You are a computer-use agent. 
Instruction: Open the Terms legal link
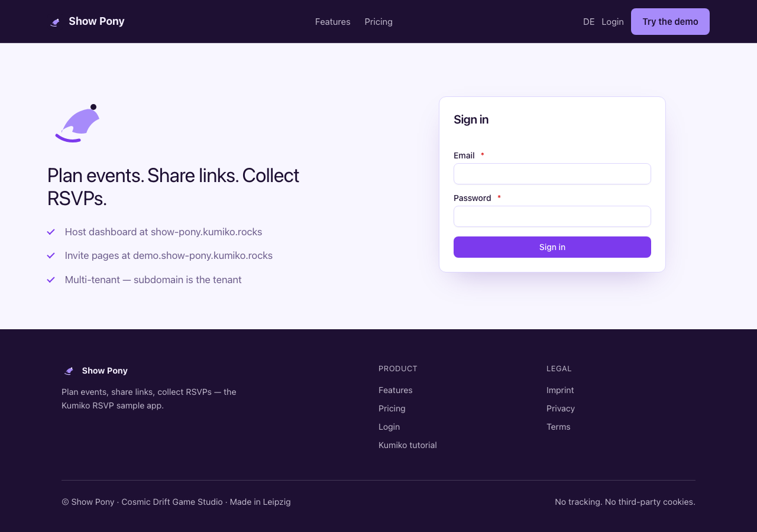click(558, 427)
